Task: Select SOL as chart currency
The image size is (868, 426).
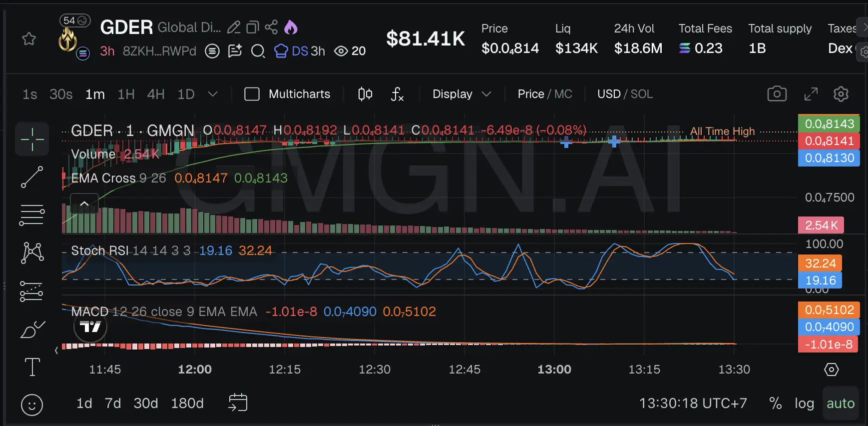Action: click(x=642, y=94)
